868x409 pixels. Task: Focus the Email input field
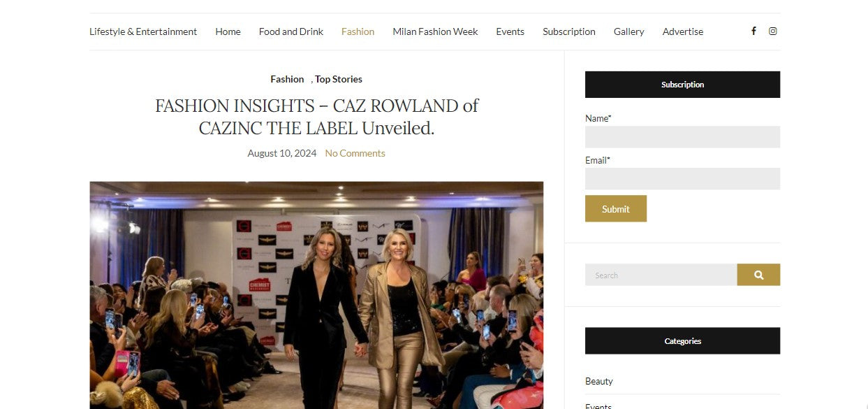tap(682, 178)
